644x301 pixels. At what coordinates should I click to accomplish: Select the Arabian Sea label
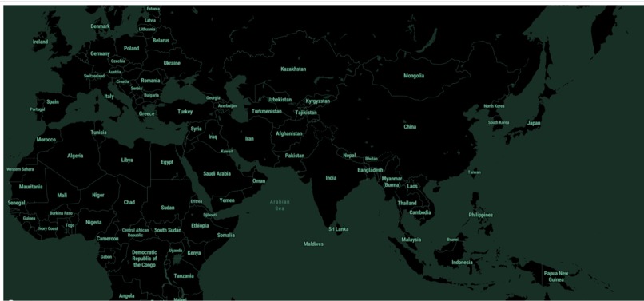(x=280, y=205)
